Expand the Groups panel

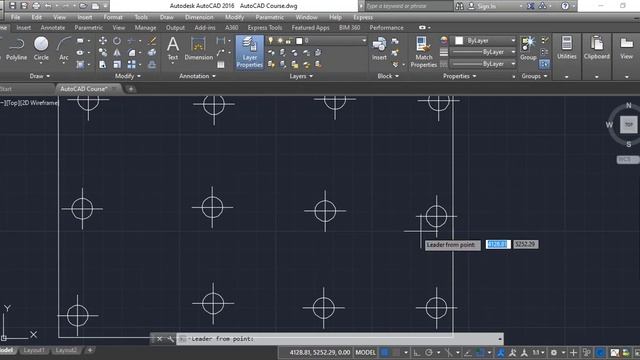click(x=534, y=76)
